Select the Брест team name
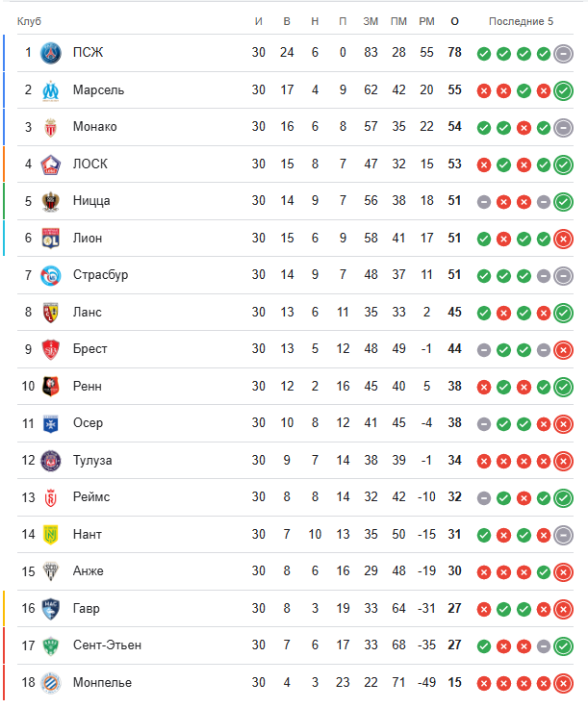The width and height of the screenshot is (588, 708). [x=90, y=349]
